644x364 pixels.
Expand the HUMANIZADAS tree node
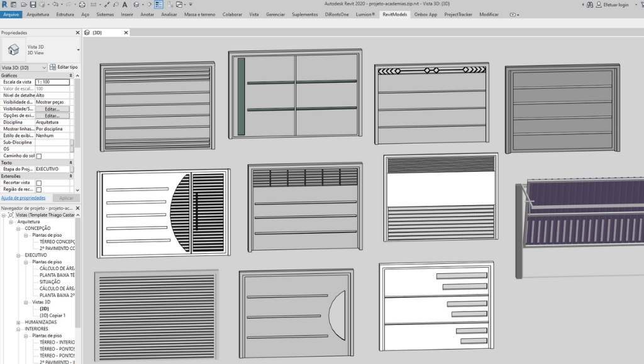pos(18,322)
